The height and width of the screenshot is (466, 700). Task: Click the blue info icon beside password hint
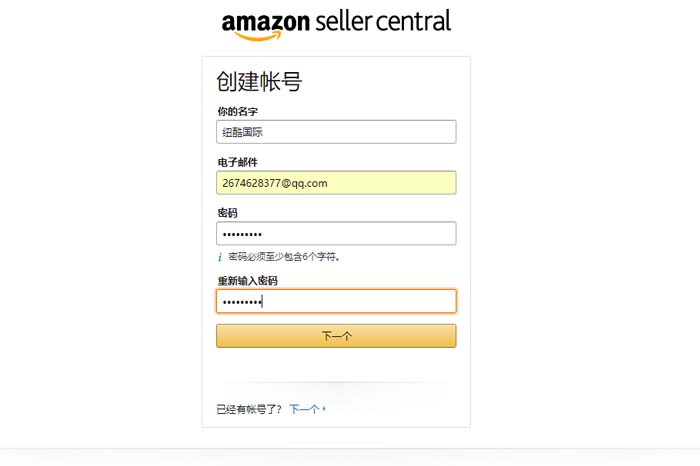point(220,257)
